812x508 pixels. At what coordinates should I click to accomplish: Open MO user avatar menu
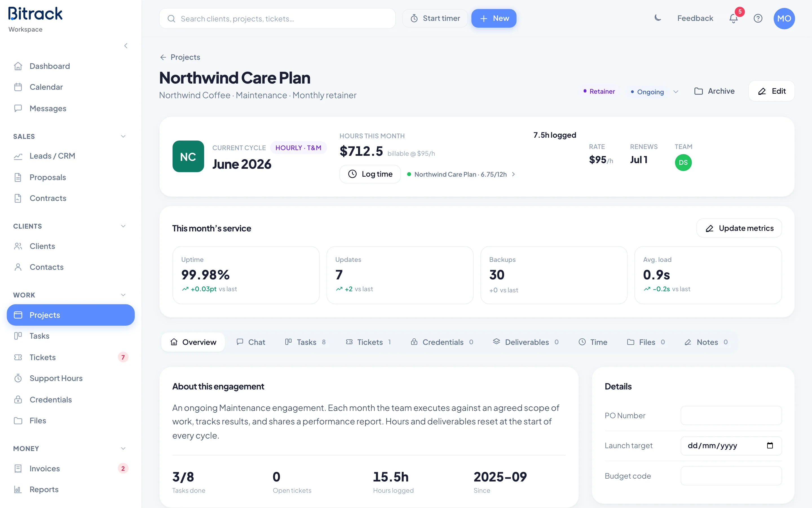(784, 18)
